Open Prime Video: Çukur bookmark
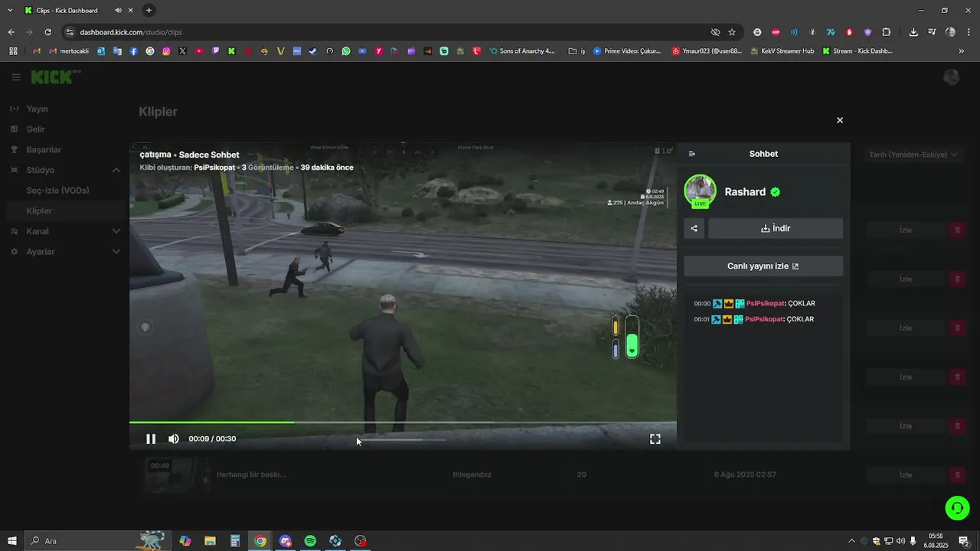 [627, 51]
